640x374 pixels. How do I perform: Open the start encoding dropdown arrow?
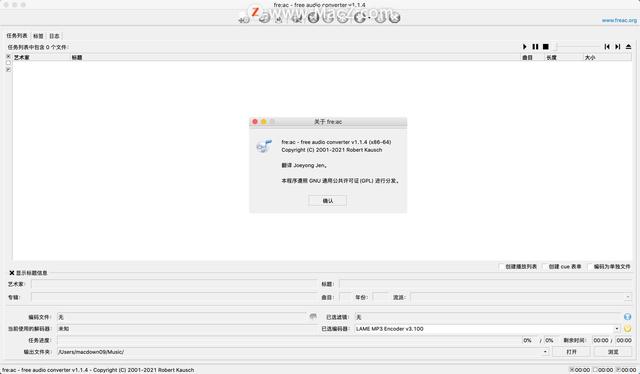[369, 18]
